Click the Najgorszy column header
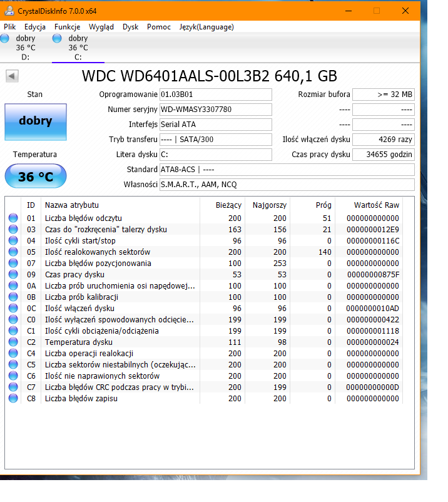Image resolution: width=448 pixels, height=502 pixels. point(268,205)
